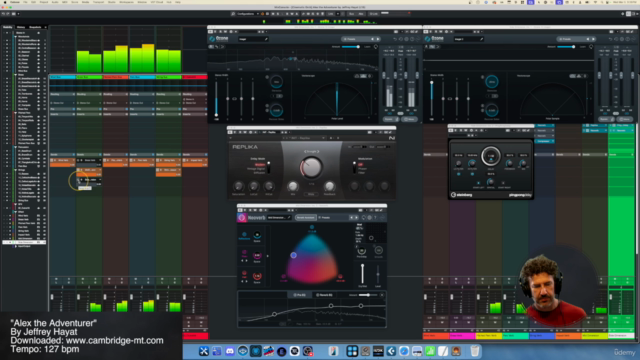Toggle the Plate engine icon in Neoverb
This screenshot has width=640, height=360.
244,253
